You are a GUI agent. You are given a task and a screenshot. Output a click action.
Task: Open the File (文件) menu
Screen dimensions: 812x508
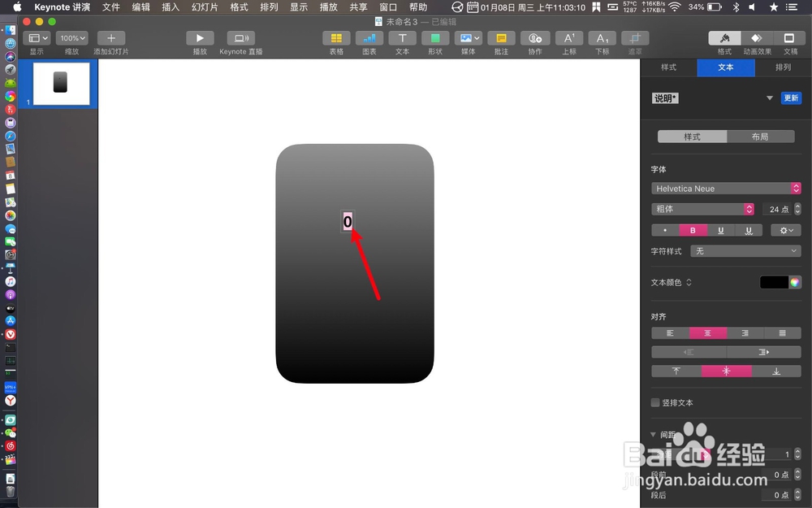click(110, 7)
